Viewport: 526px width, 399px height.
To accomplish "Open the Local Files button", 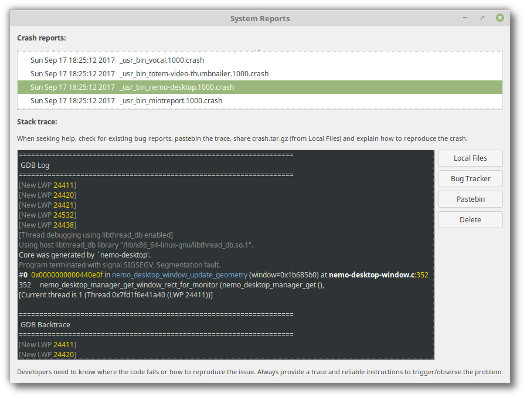I will pyautogui.click(x=470, y=158).
